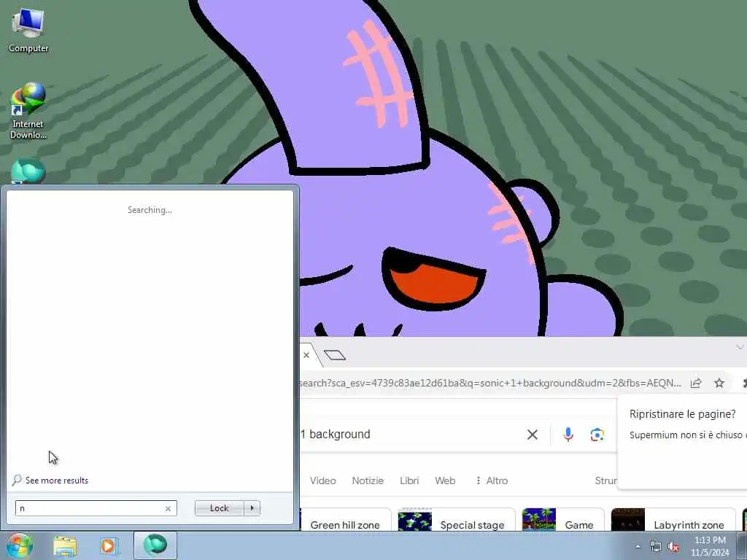Click See more results link
747x560 pixels.
pos(57,481)
